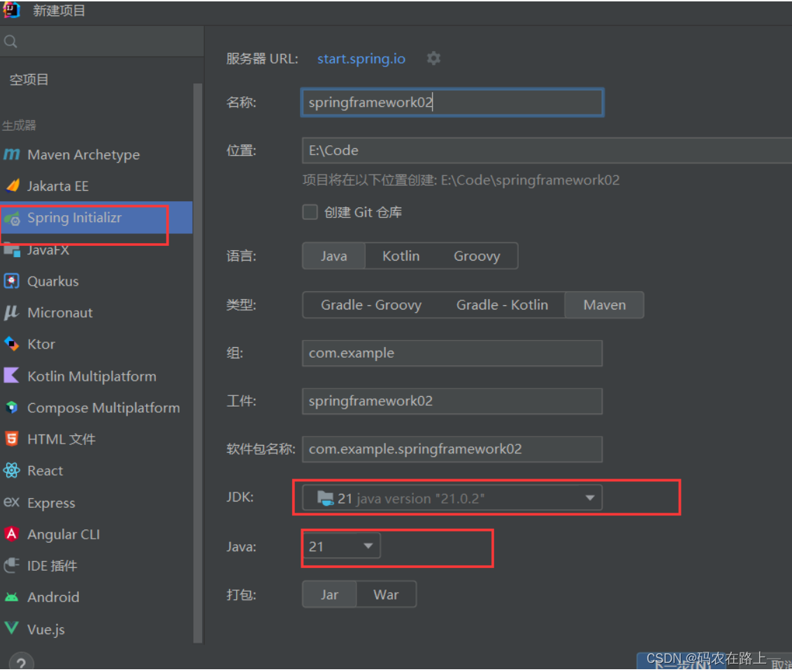Click the location field E:\Code
Image resolution: width=792 pixels, height=672 pixels.
tap(547, 150)
